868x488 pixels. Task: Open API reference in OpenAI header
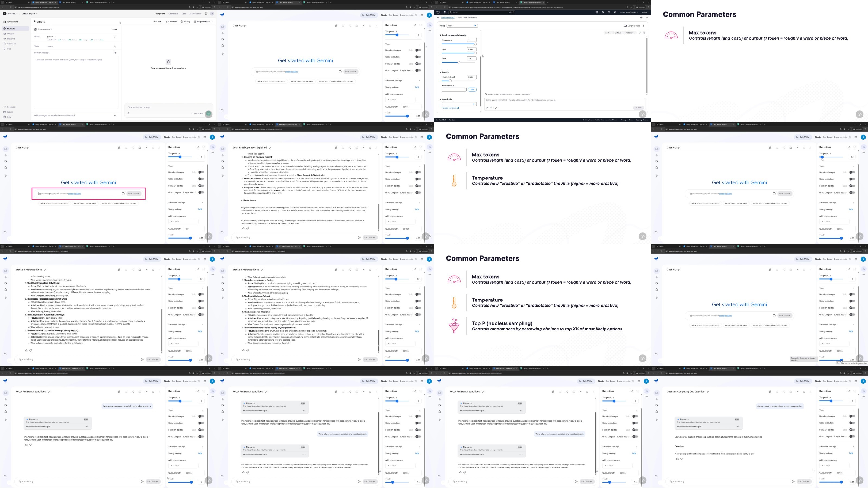click(195, 14)
